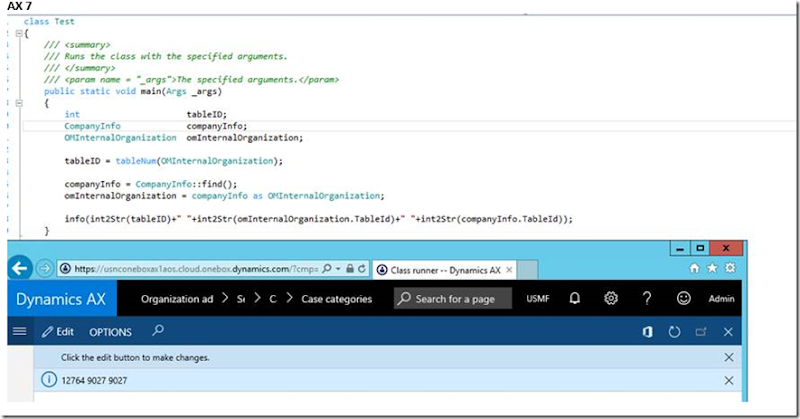Viewport: 800px width, 419px height.
Task: Click the Open in Office icon
Action: click(647, 332)
